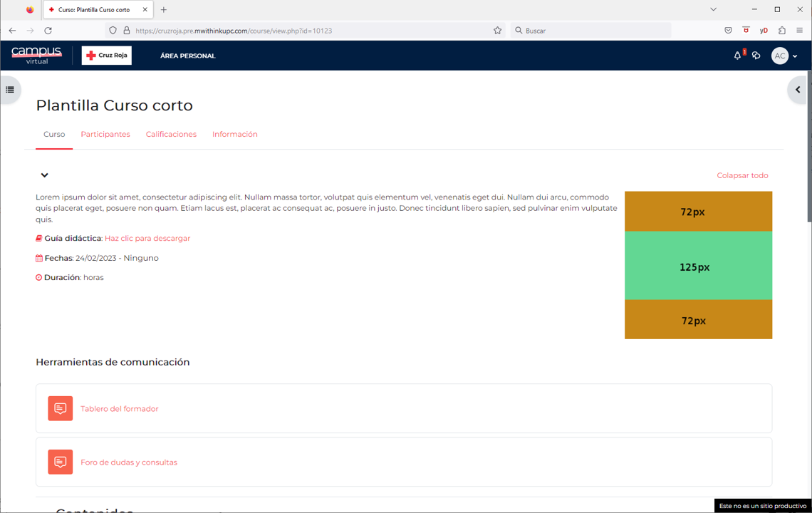Switch to the Calificaciones tab
Screen dimensions: 812x513
point(171,135)
